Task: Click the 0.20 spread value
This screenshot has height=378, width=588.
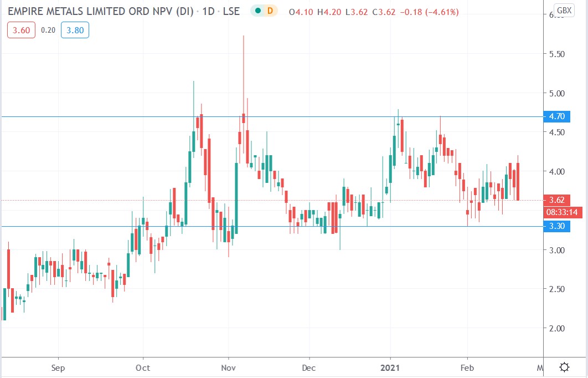Action: pyautogui.click(x=49, y=30)
